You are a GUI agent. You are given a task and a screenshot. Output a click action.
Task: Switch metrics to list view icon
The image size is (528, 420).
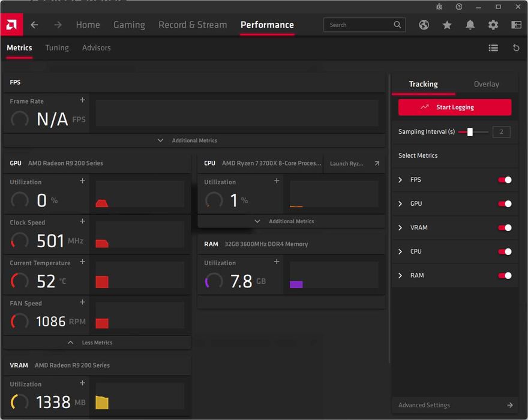493,48
